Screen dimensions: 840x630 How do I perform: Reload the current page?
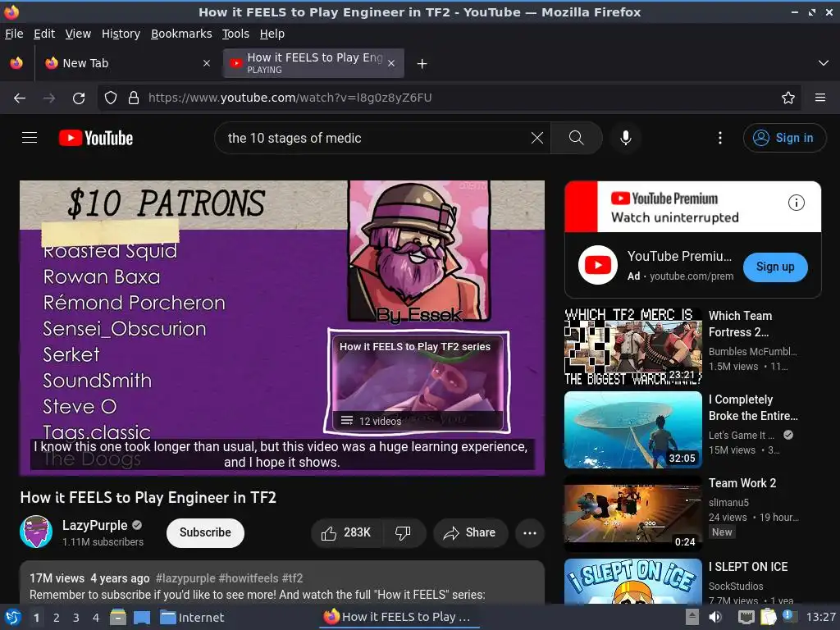click(x=79, y=98)
